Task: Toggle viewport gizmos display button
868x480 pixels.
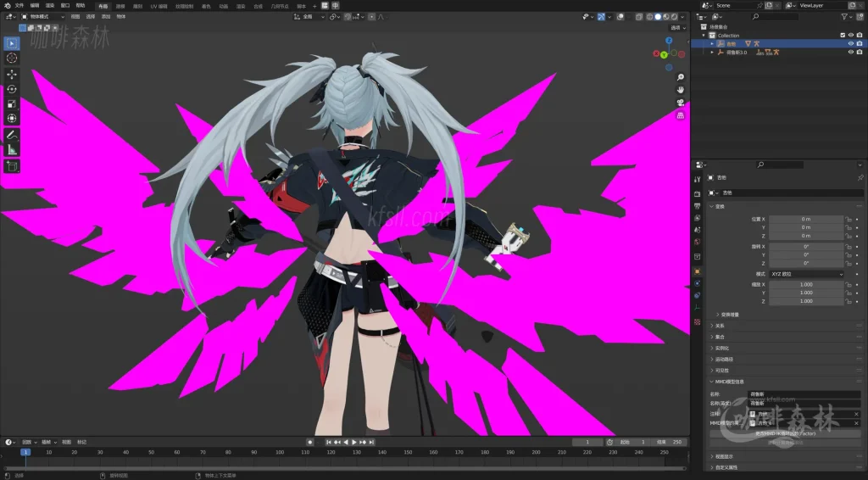Action: click(x=601, y=17)
